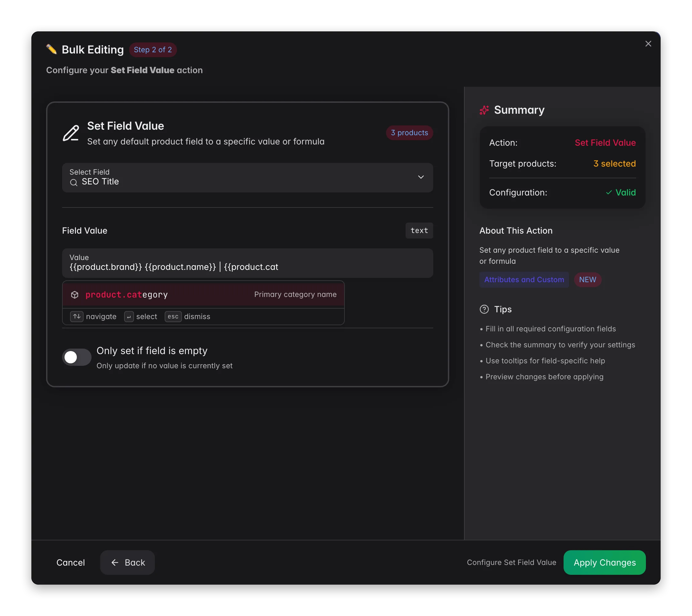Click the Configure Set Field Value label
The image size is (692, 616).
tap(511, 563)
